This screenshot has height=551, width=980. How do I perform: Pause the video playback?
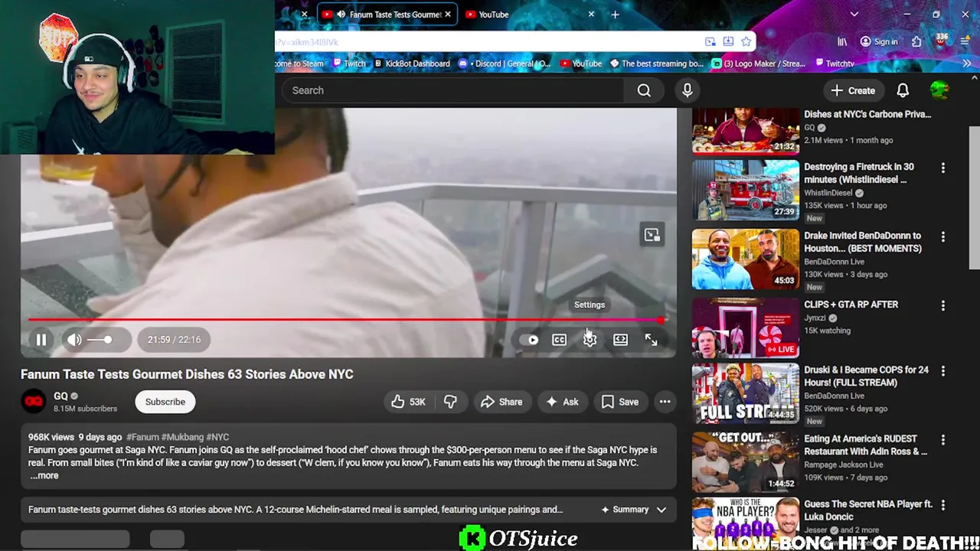(41, 340)
